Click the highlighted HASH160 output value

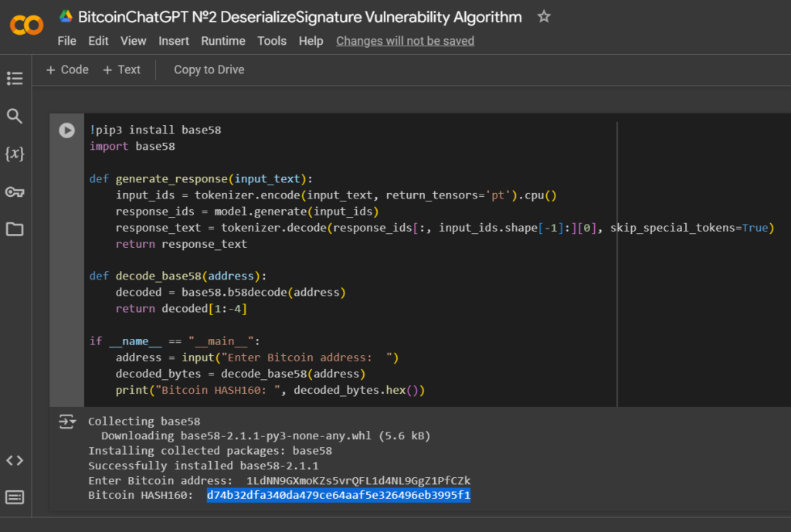pos(338,495)
